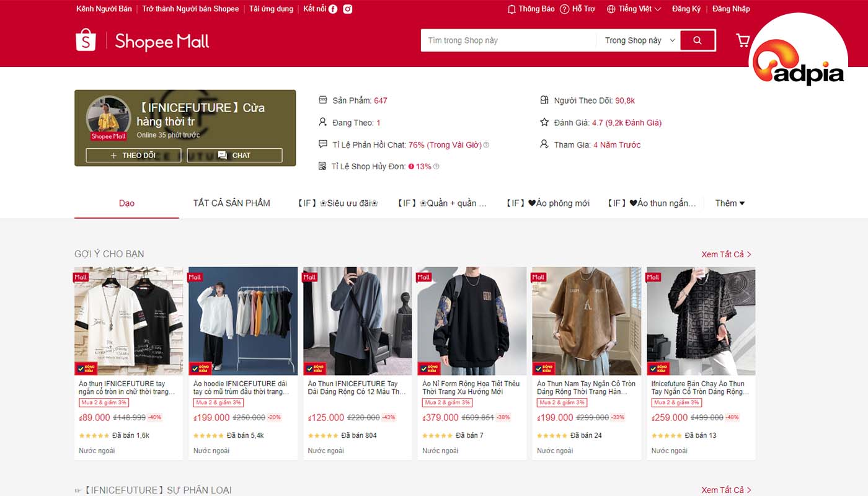Click Xem Tất Cả beside SỰ PHÂN LOẠI
Viewport: 868px width, 496px height.
(726, 490)
